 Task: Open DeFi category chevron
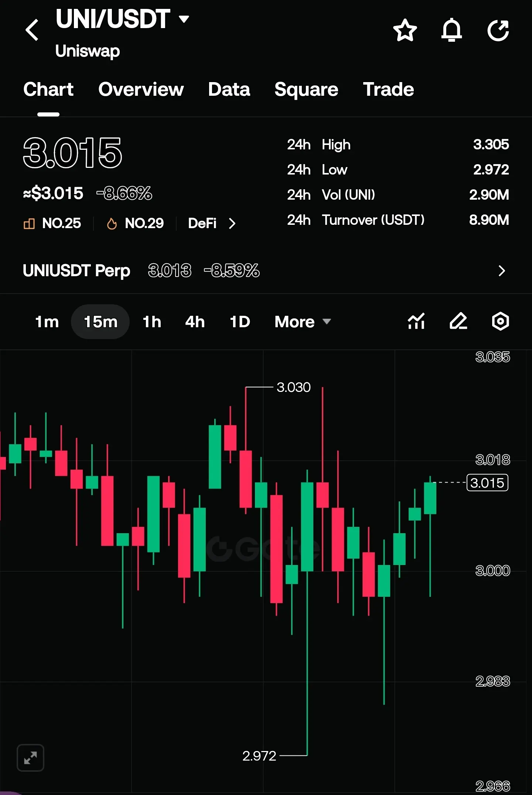click(232, 223)
